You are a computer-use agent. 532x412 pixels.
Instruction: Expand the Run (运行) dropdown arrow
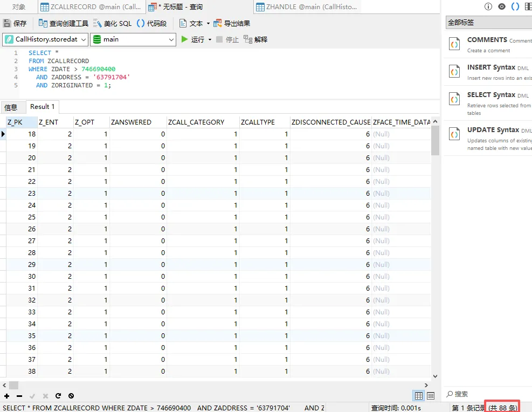tap(210, 40)
